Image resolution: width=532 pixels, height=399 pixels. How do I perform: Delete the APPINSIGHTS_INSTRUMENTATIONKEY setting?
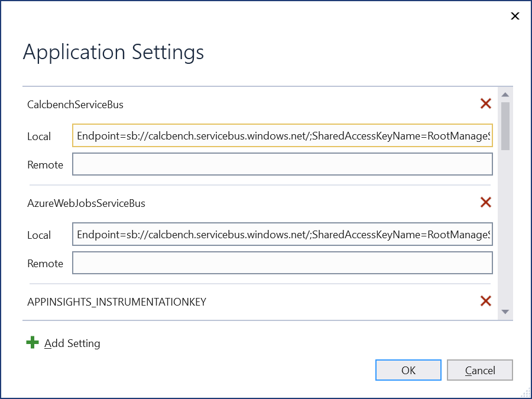(x=485, y=301)
